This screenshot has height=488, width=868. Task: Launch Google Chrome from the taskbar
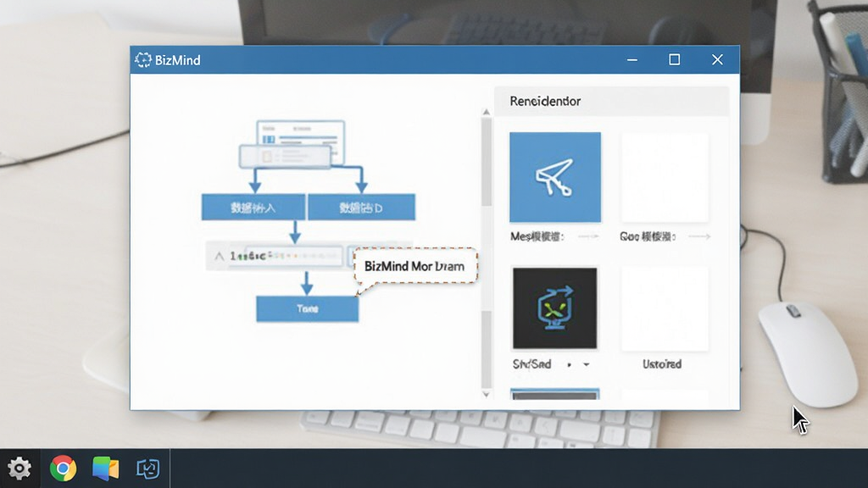[63, 469]
